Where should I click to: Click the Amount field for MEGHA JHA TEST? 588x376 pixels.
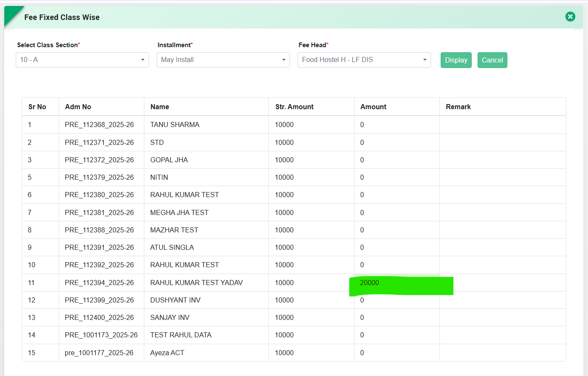397,212
